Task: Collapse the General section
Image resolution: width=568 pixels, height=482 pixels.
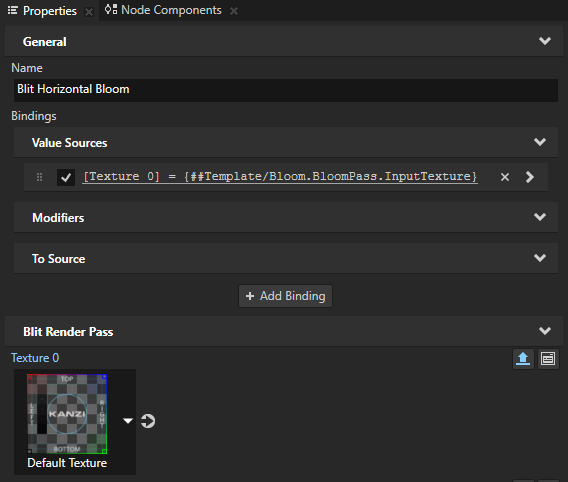Action: [x=545, y=41]
